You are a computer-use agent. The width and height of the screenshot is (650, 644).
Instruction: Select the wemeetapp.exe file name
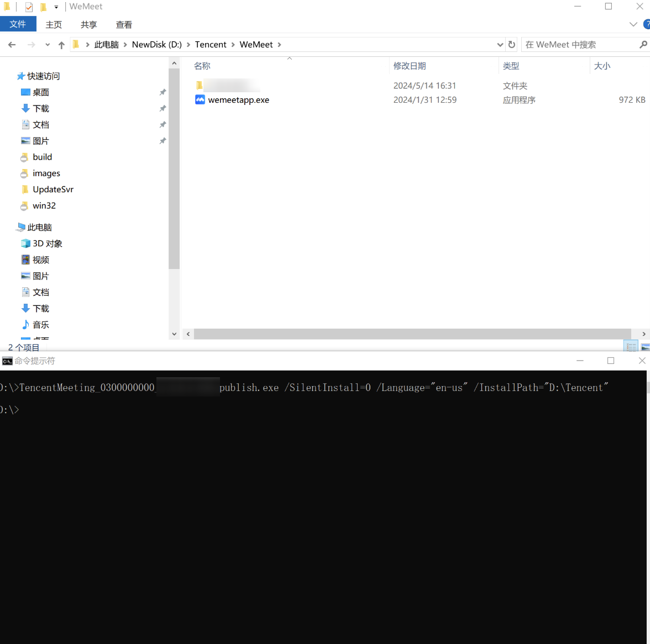pyautogui.click(x=239, y=100)
